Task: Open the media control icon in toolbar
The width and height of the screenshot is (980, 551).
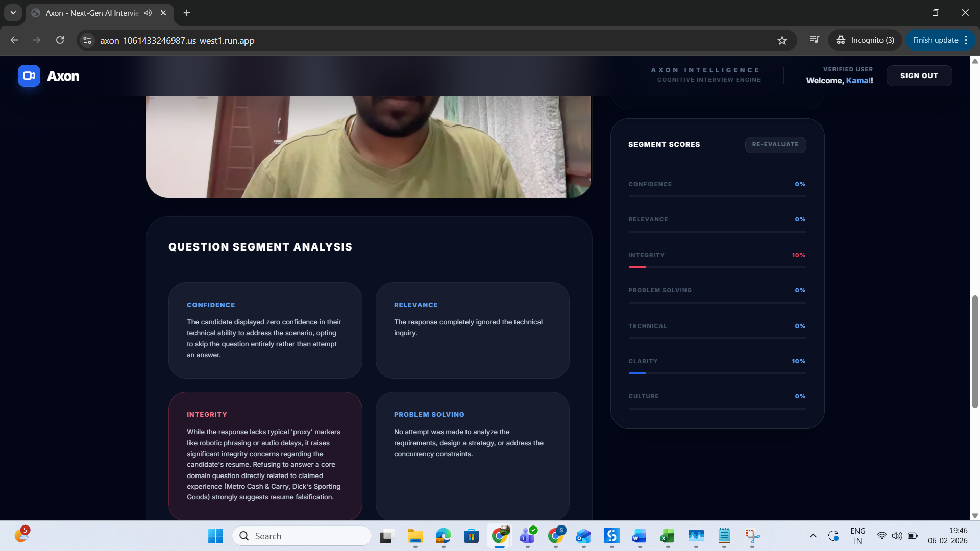Action: click(814, 40)
